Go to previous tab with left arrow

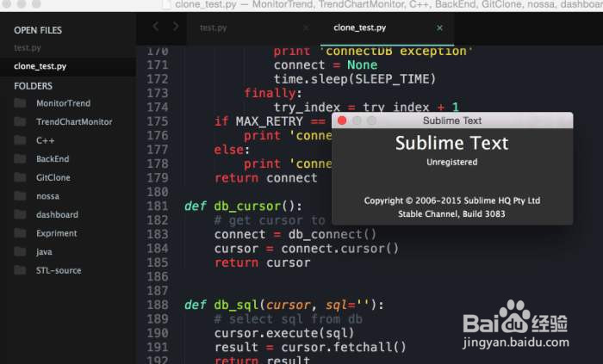pyautogui.click(x=155, y=27)
